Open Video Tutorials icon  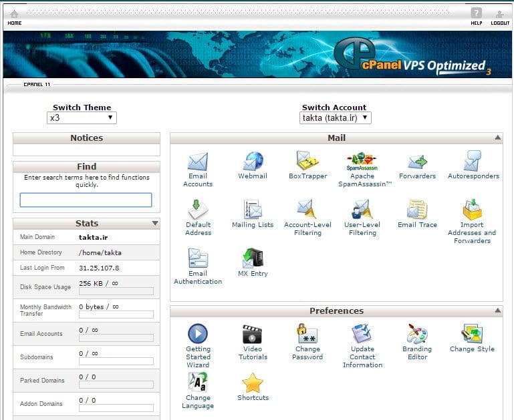253,335
